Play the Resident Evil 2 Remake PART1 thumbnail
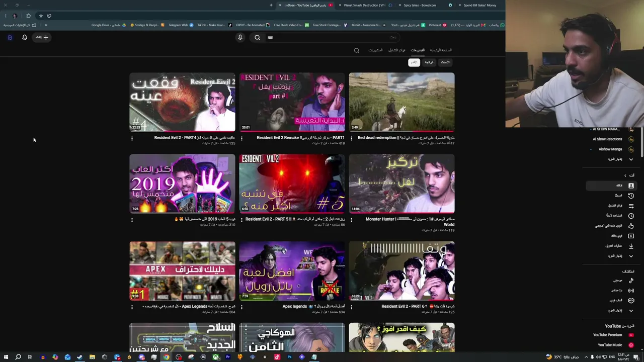Viewport: 644px width, 362px height. tap(292, 102)
